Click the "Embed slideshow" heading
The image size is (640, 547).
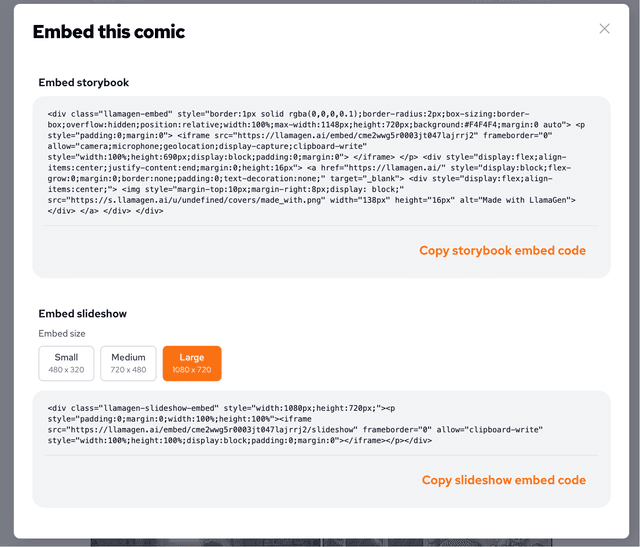[x=84, y=314]
